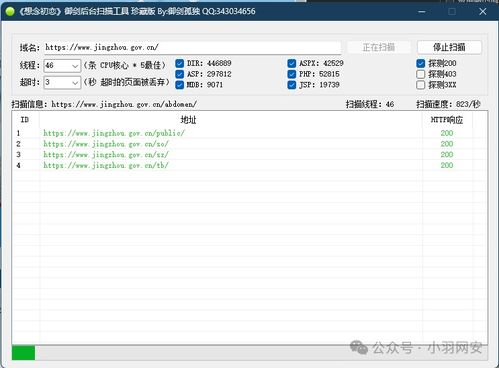
Task: Click the domain URL input field
Action: pyautogui.click(x=193, y=47)
